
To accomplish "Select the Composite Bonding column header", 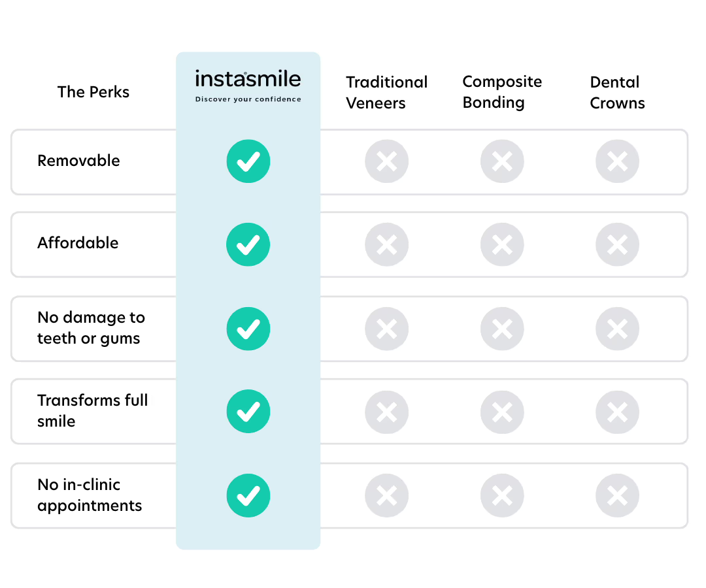I will (x=501, y=92).
